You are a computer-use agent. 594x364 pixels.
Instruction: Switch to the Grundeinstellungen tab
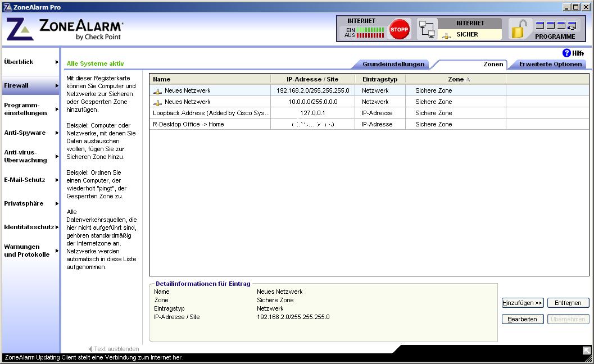point(393,64)
